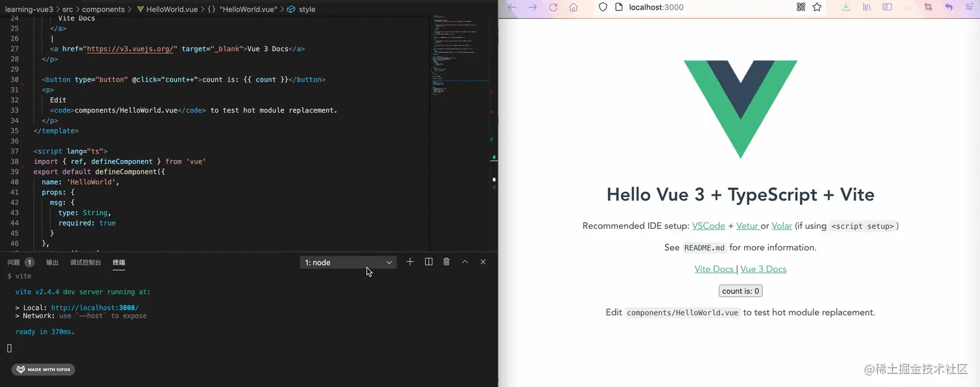
Task: Go to the browser home page
Action: click(573, 7)
